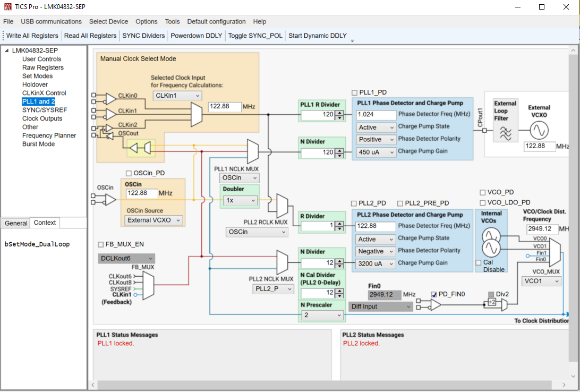Viewport: 580px width, 392px height.
Task: Switch to the Context tab
Action: coord(45,223)
